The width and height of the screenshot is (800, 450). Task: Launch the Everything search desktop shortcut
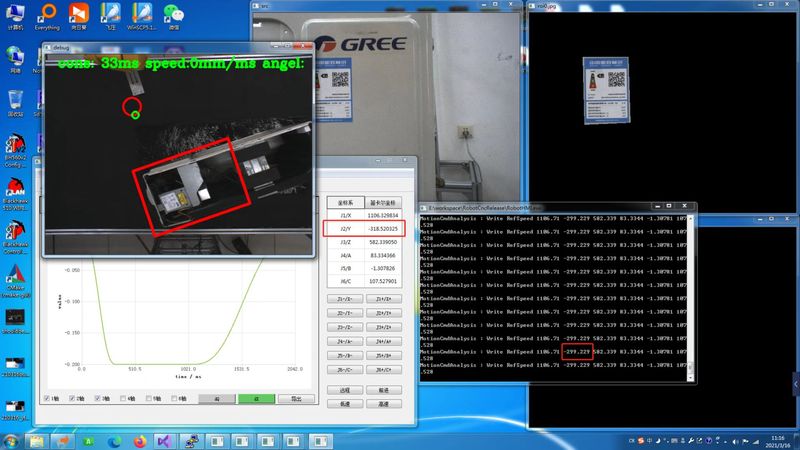click(47, 16)
